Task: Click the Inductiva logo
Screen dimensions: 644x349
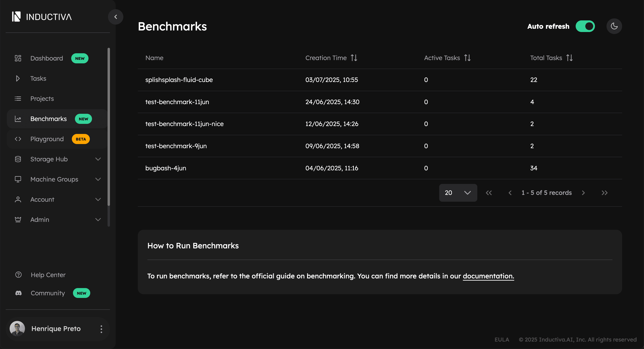Action: pyautogui.click(x=41, y=16)
